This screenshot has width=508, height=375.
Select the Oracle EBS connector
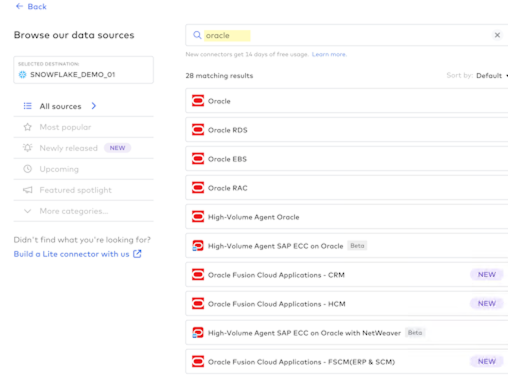347,159
